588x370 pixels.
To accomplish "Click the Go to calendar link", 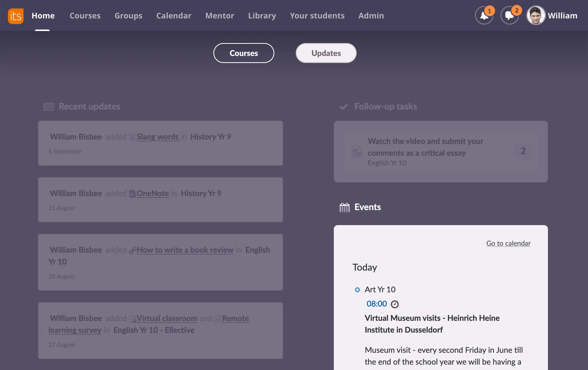I will point(508,243).
